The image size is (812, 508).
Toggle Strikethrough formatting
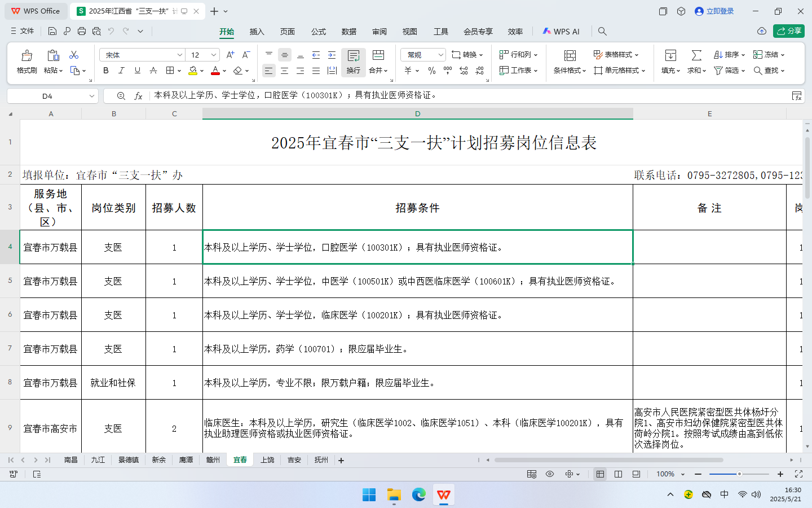[153, 71]
